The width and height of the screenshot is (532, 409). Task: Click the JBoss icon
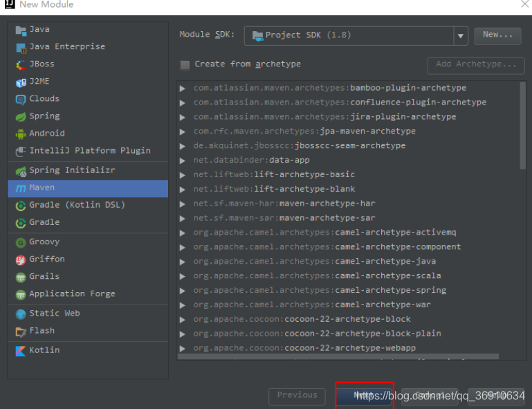[21, 65]
